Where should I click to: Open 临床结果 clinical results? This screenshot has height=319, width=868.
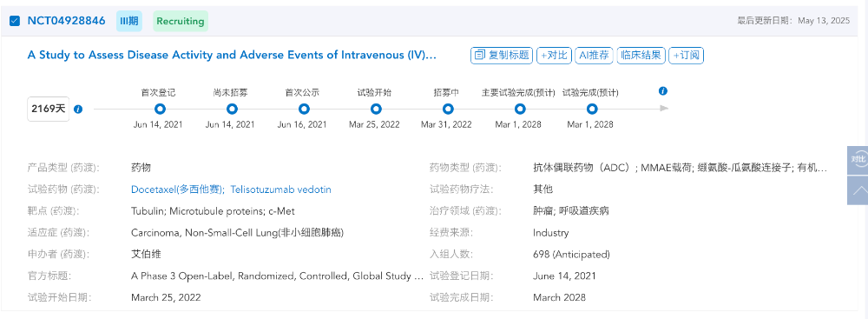(641, 55)
